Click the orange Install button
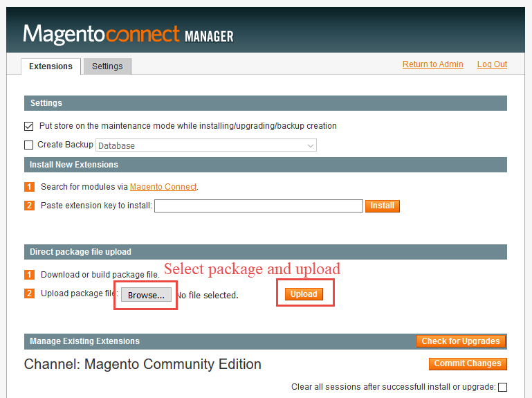Image resolution: width=532 pixels, height=398 pixels. 383,206
